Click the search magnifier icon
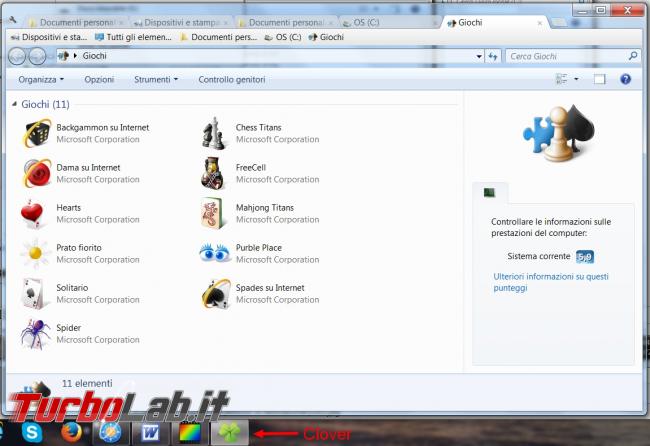This screenshot has height=446, width=650. [633, 56]
